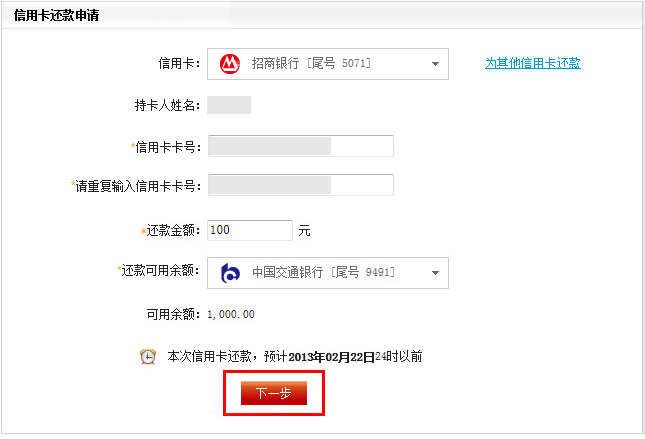Click the available balance 1,000.00 value
The height and width of the screenshot is (439, 645).
click(231, 314)
